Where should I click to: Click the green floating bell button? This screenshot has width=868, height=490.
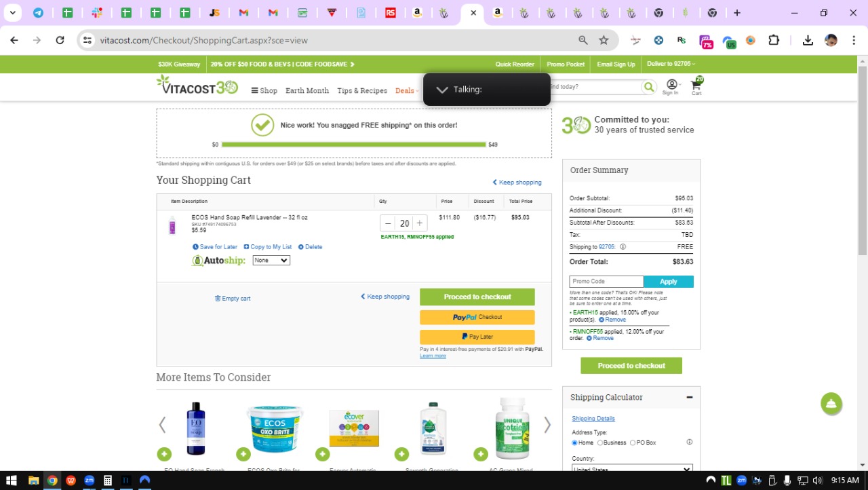pyautogui.click(x=831, y=403)
